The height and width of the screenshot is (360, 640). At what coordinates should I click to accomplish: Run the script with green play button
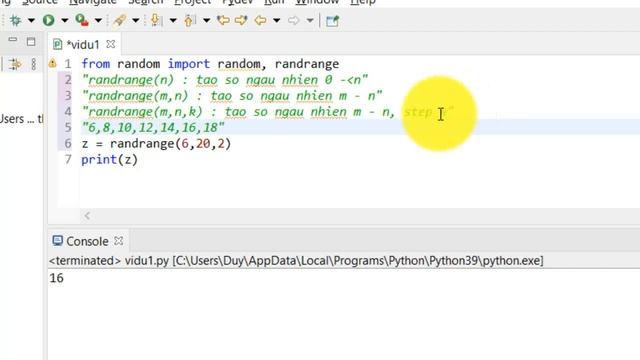[x=49, y=20]
